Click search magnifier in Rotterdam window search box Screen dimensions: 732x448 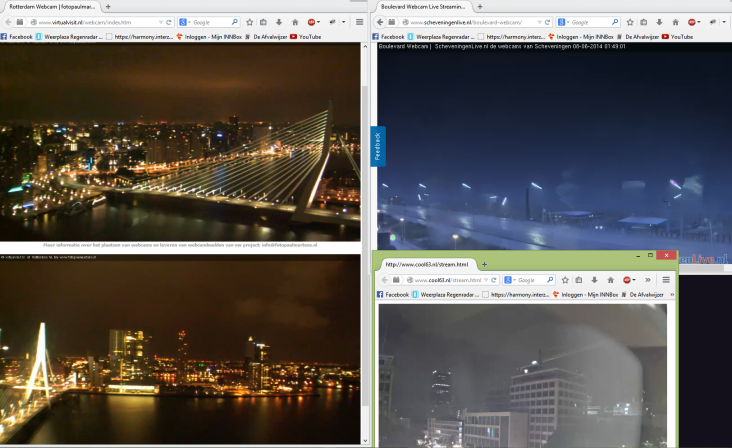coord(234,22)
